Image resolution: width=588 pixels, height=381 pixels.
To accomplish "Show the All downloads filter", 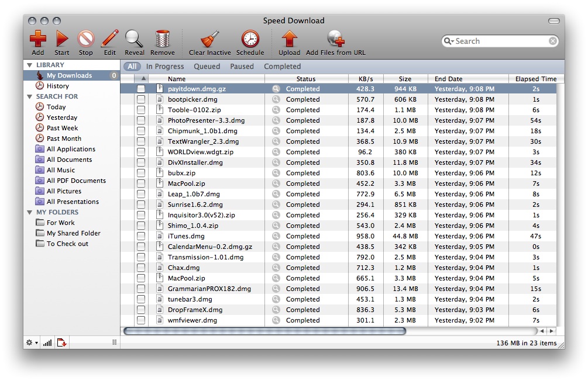I will (x=132, y=66).
